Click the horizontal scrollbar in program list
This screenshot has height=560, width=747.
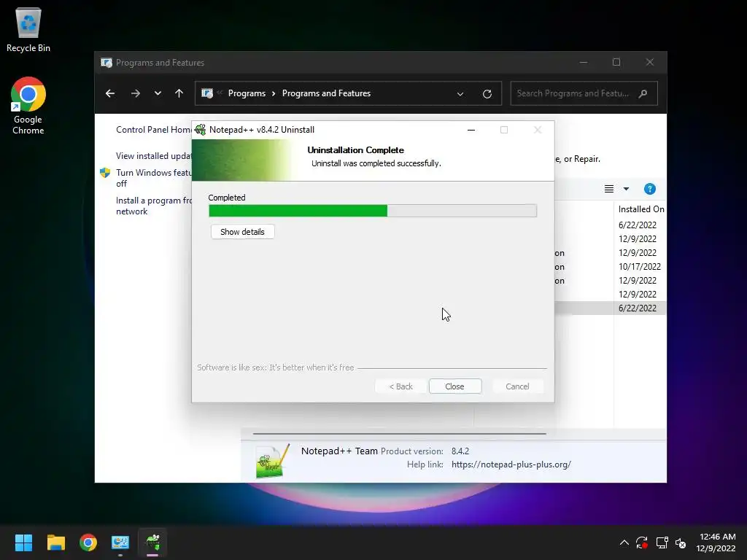click(399, 434)
